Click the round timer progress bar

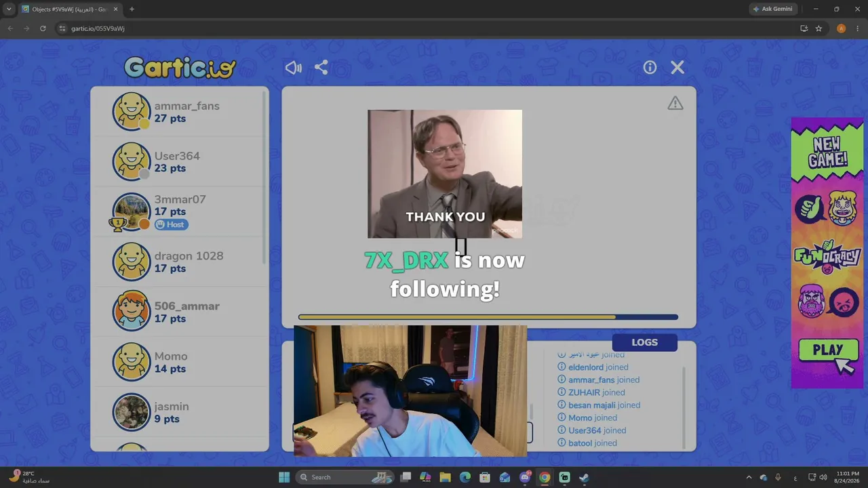(x=488, y=317)
